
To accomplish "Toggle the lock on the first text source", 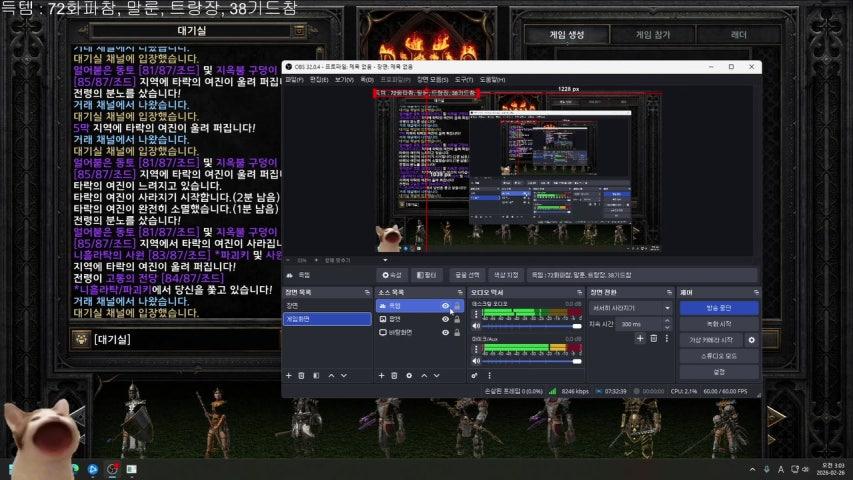I will (x=457, y=306).
